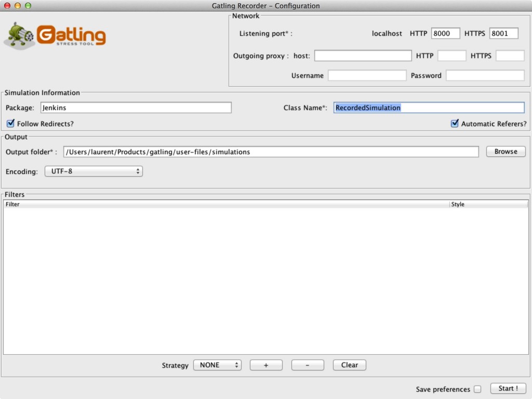Screen dimensions: 532x399
Task: Click the localhost label text
Action: coord(387,34)
